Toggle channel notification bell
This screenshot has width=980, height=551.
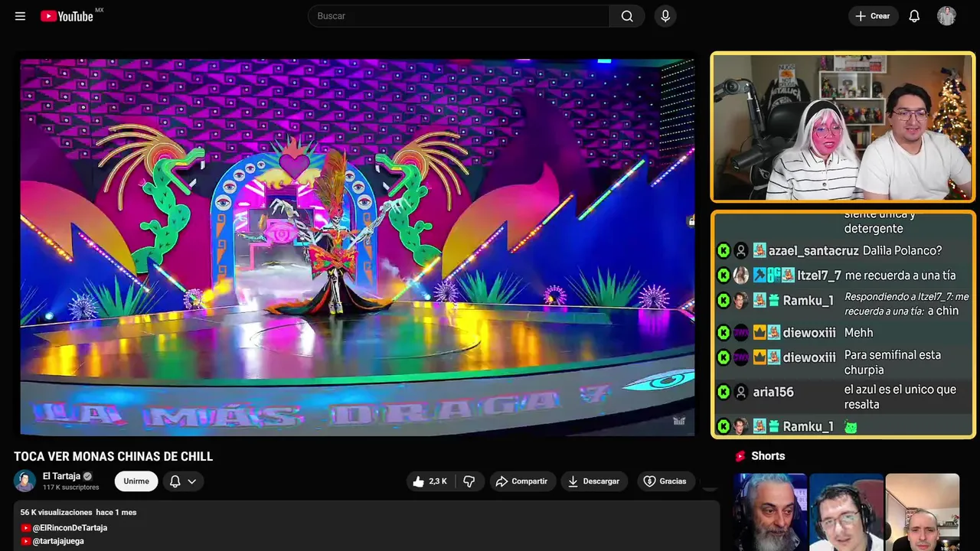175,481
